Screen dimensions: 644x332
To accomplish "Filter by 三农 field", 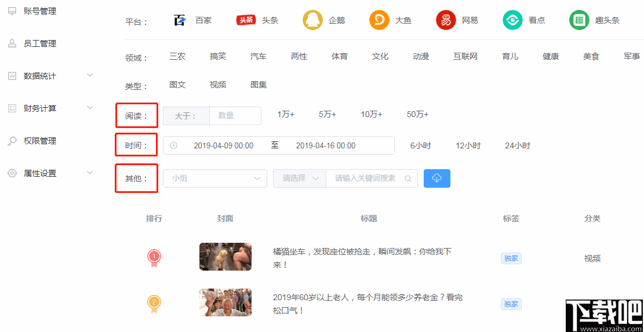I will (x=177, y=56).
